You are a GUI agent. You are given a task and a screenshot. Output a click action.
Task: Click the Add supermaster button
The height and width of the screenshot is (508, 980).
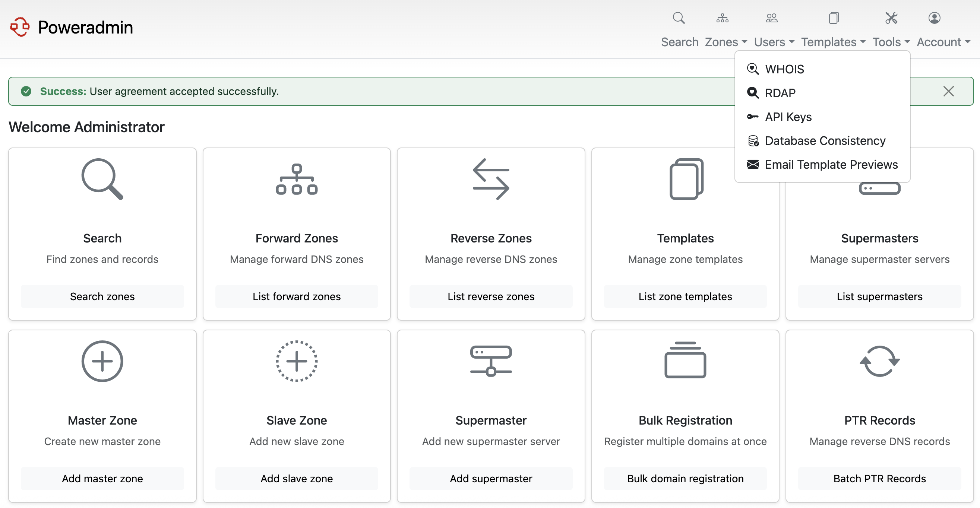click(x=491, y=478)
